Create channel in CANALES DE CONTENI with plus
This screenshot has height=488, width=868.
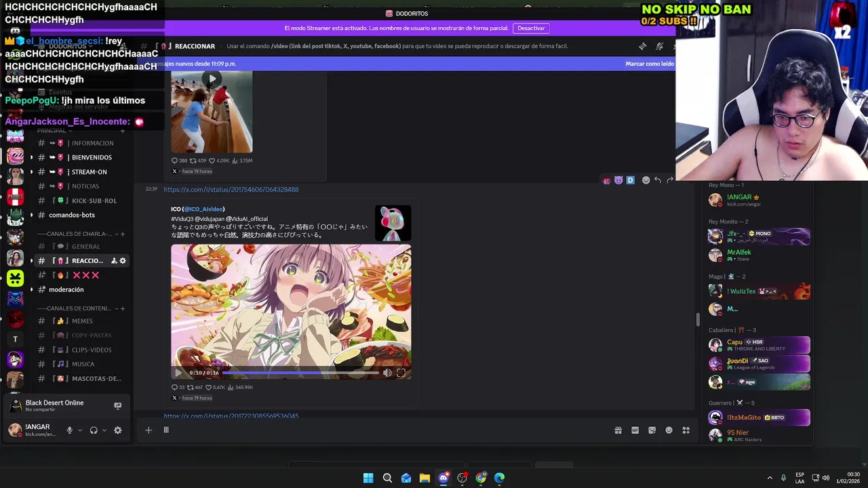point(123,308)
